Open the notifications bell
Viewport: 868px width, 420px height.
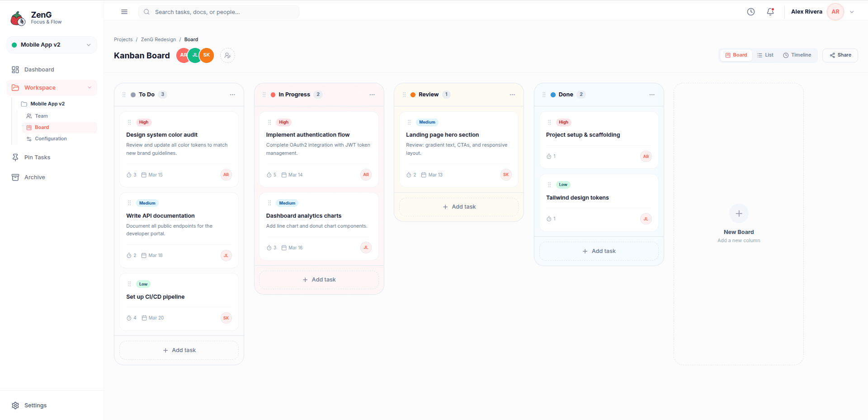(770, 12)
